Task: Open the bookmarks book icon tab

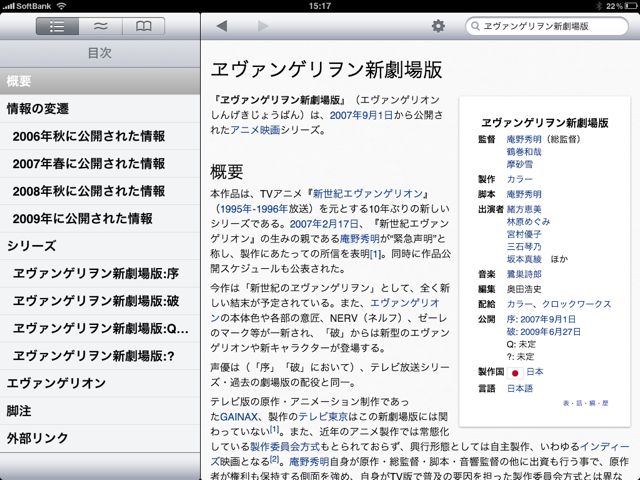Action: tap(144, 26)
